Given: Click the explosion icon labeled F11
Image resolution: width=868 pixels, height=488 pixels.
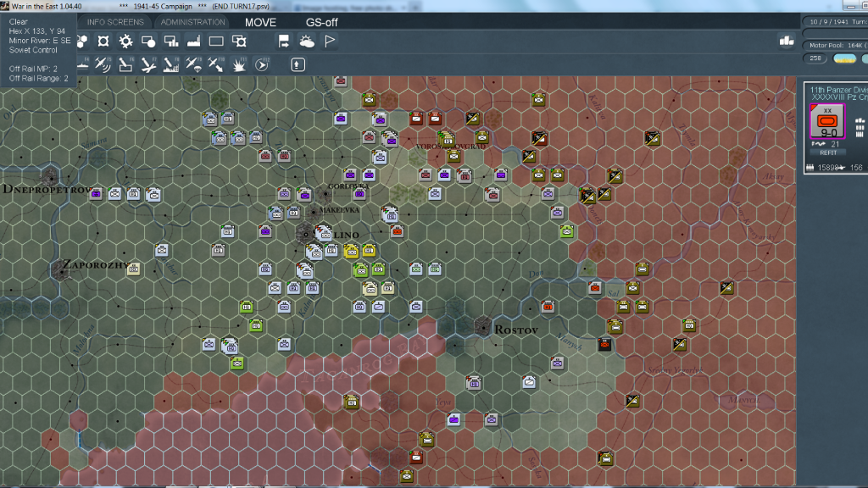Looking at the screenshot, I should click(x=239, y=64).
